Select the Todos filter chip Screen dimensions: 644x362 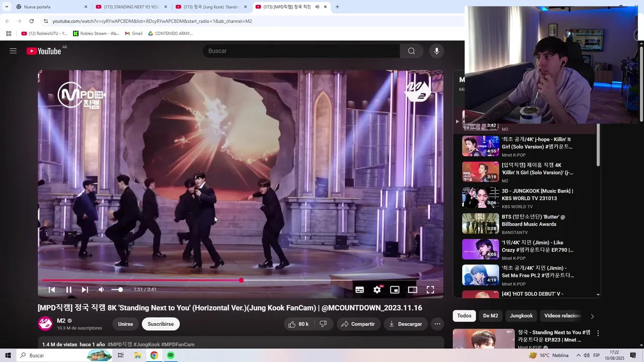(464, 316)
